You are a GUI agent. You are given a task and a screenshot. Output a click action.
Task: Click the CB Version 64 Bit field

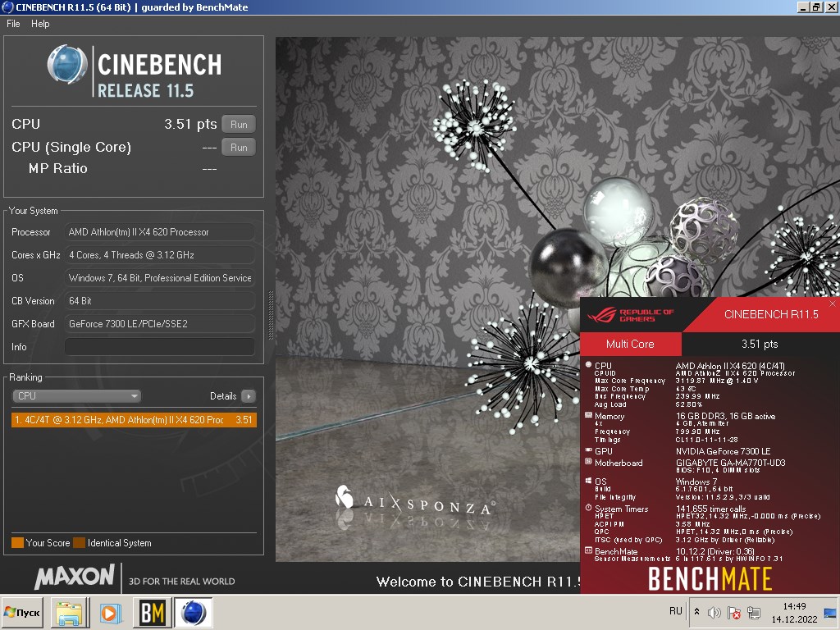(160, 301)
